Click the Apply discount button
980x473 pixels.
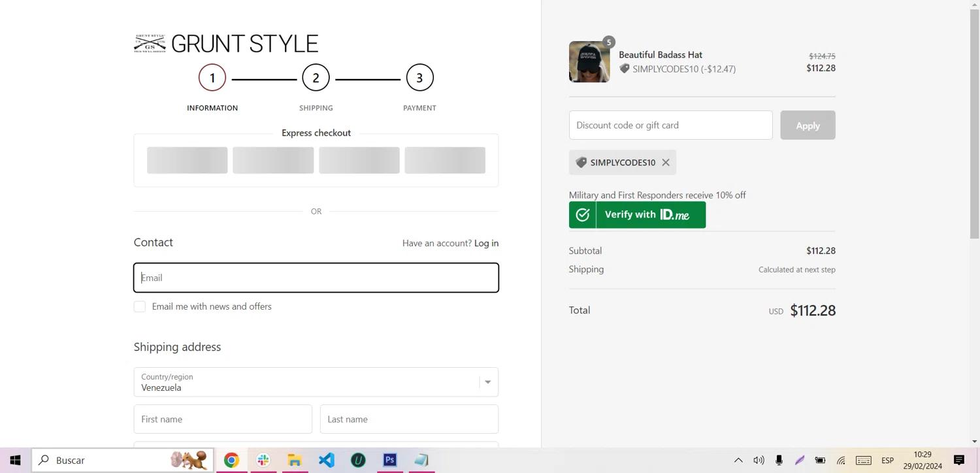(x=808, y=125)
